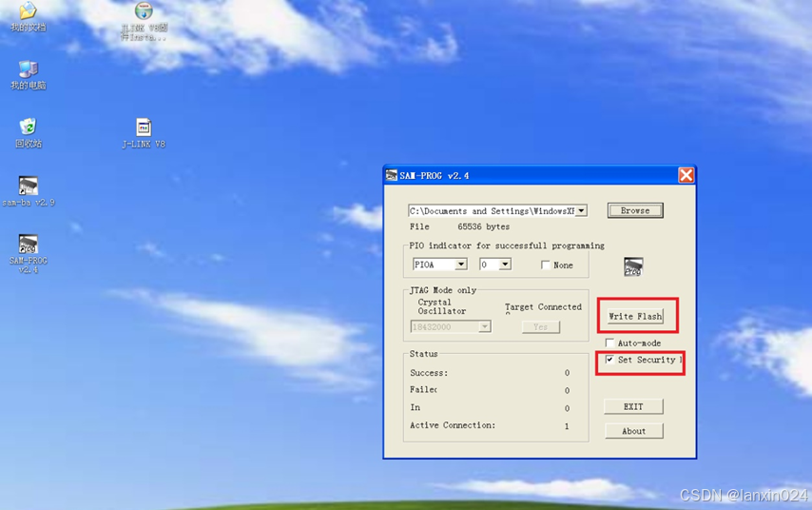Viewport: 812px width, 510px height.
Task: Click the 'Target Connected' label
Action: pos(543,306)
